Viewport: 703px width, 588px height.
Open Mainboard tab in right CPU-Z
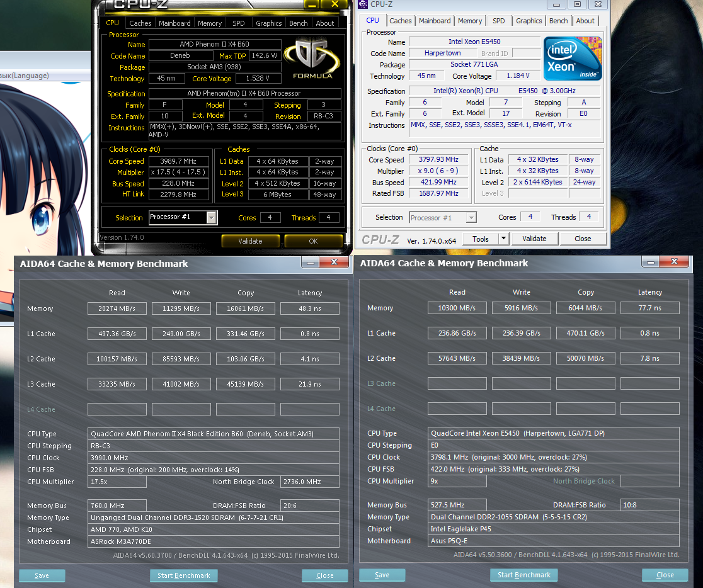tap(435, 21)
